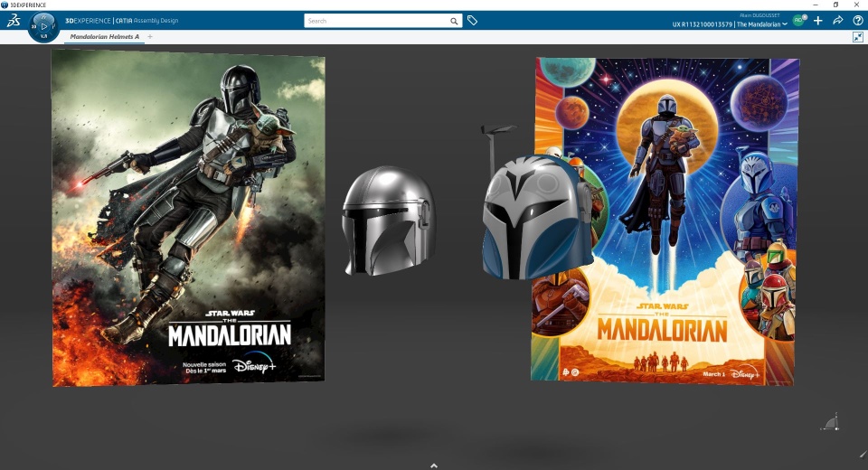868x470 pixels.
Task: Switch to Mandalorian Helmets A tab
Action: click(x=104, y=36)
